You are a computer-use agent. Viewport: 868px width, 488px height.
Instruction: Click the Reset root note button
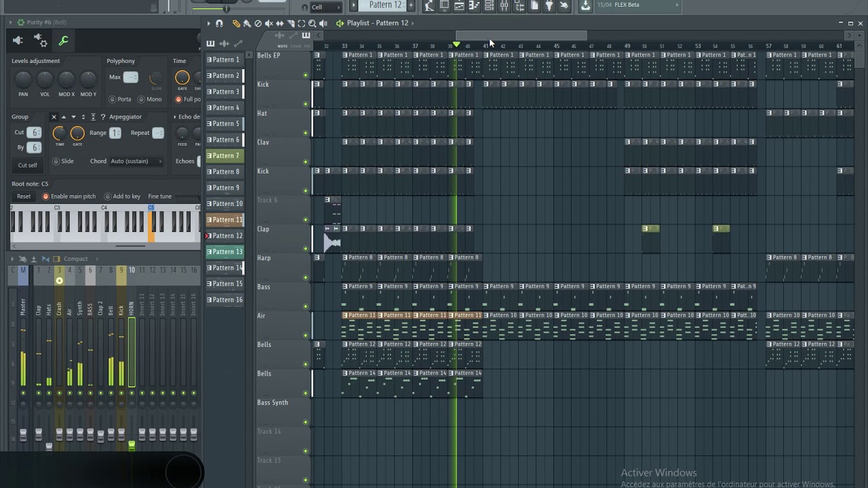coord(24,197)
